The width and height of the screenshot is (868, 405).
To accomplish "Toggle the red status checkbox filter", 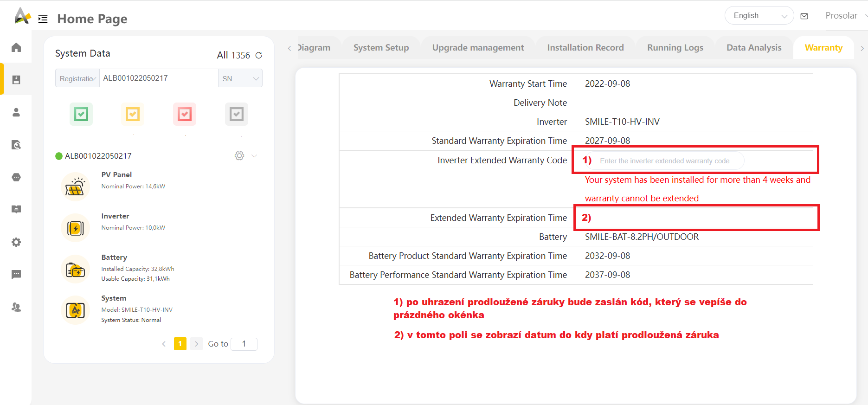I will pyautogui.click(x=185, y=114).
